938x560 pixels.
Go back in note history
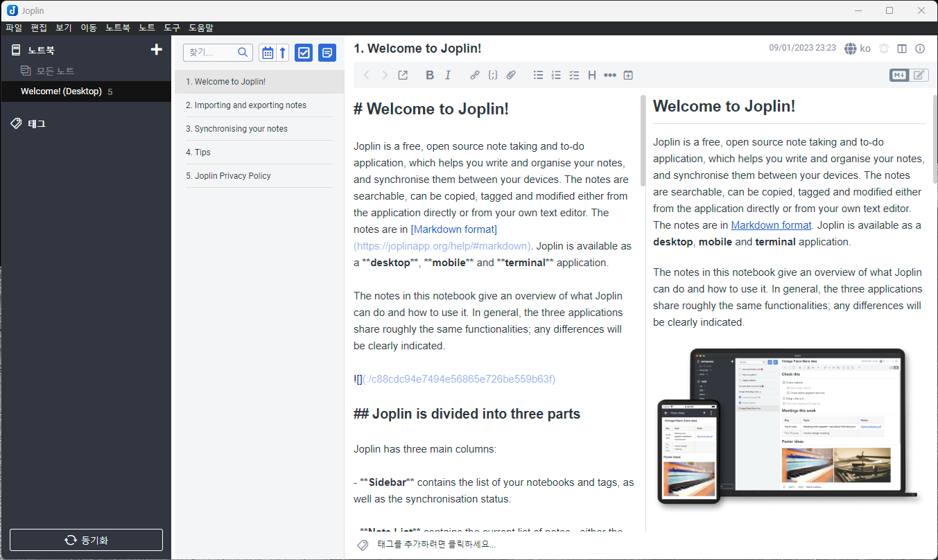pos(367,75)
